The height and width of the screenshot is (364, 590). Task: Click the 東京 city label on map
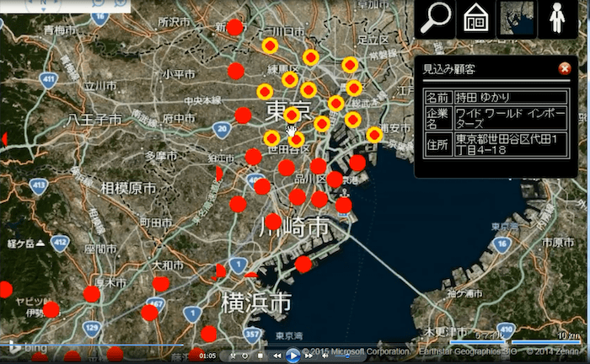287,111
